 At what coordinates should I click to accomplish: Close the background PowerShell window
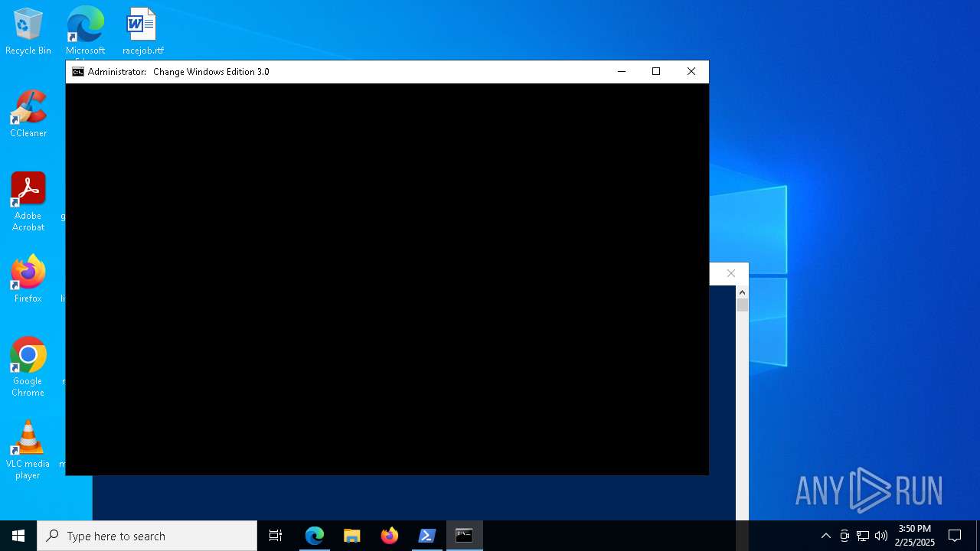[731, 273]
